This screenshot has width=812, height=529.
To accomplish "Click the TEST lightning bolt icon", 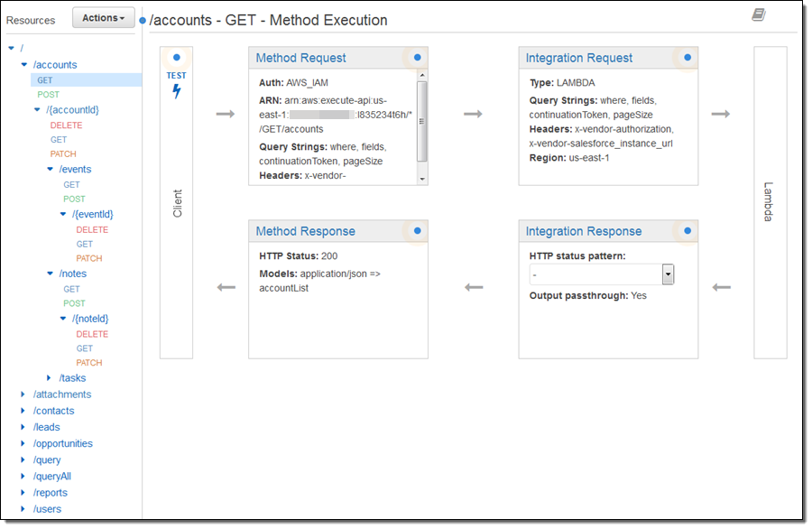I will click(177, 91).
